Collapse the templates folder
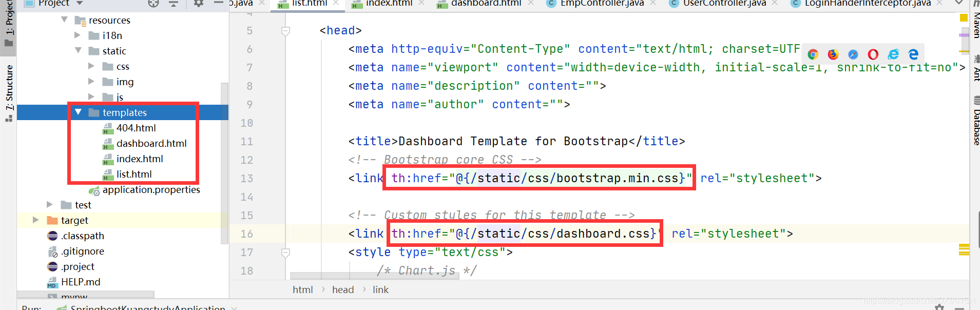 tap(78, 112)
